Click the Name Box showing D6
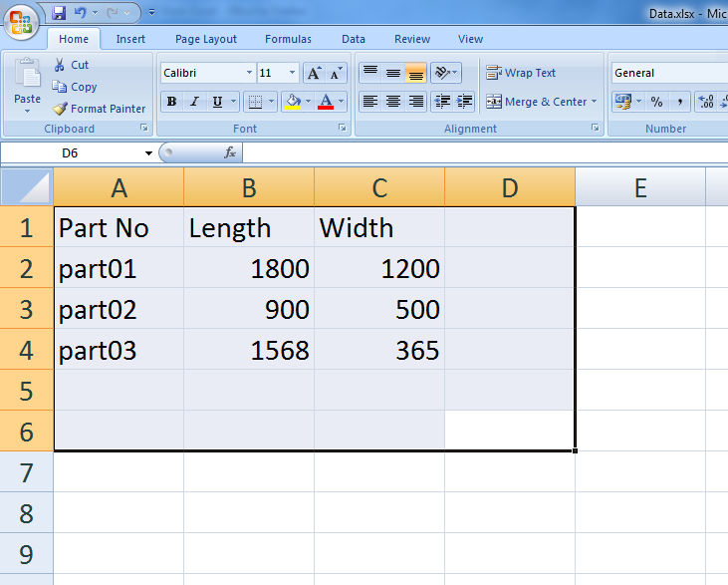Viewport: 728px width, 585px height. [x=71, y=152]
